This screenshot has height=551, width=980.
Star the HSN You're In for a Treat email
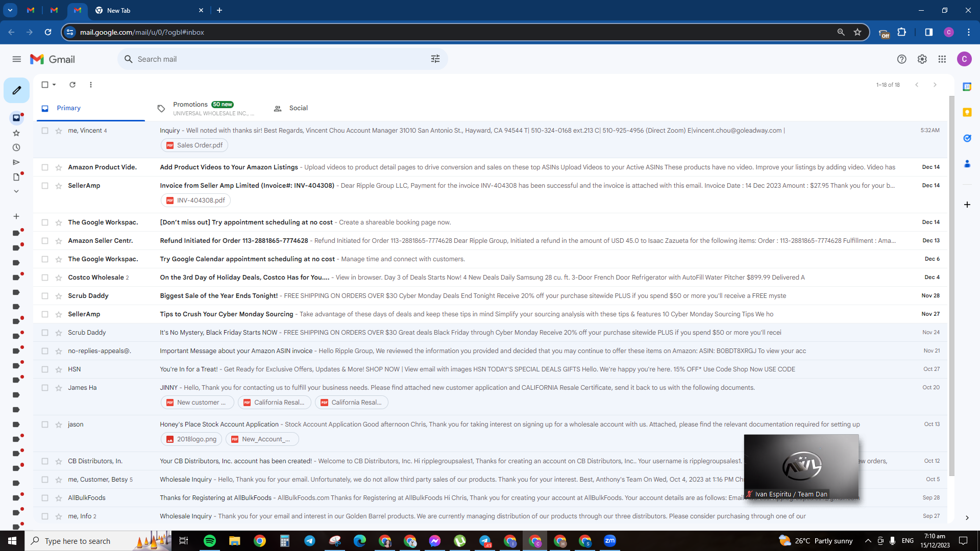click(59, 369)
